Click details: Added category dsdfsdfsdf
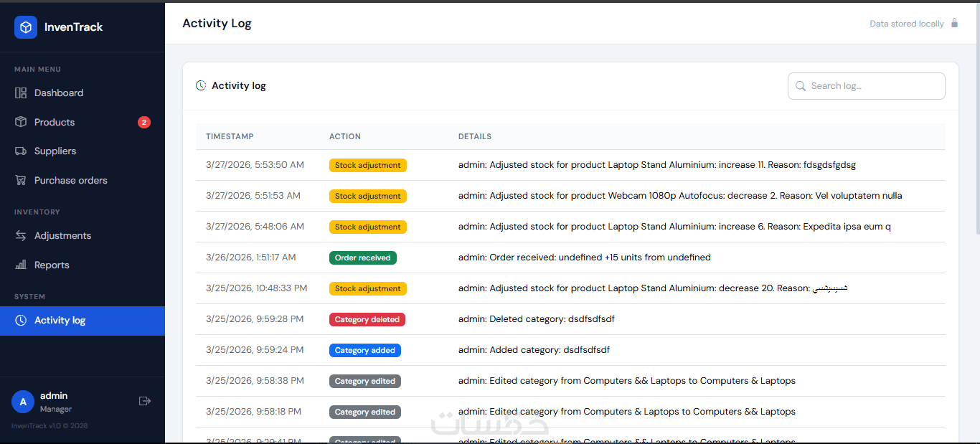Image resolution: width=980 pixels, height=444 pixels. click(534, 350)
